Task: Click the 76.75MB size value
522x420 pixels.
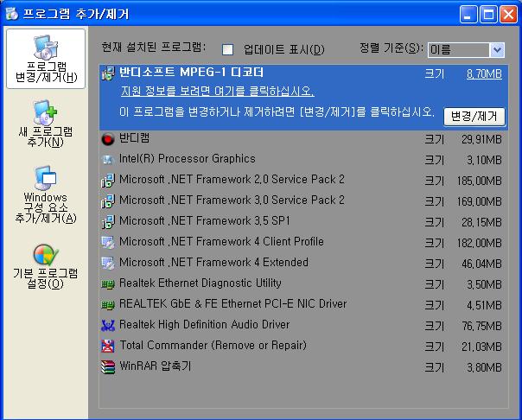Action: (481, 326)
